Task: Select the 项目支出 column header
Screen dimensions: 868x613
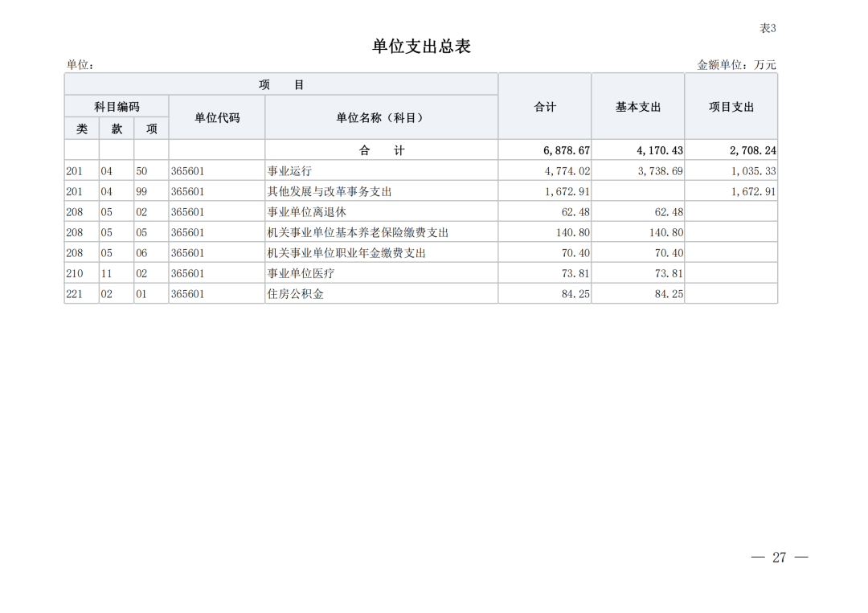Action: coord(731,107)
